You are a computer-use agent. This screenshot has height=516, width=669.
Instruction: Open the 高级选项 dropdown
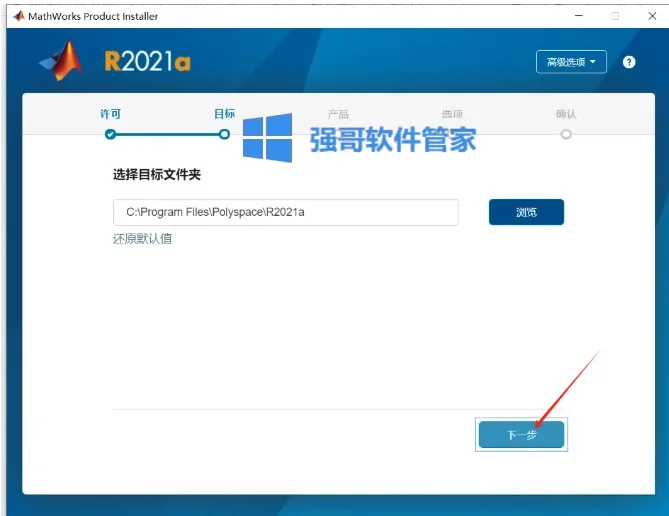pyautogui.click(x=571, y=62)
